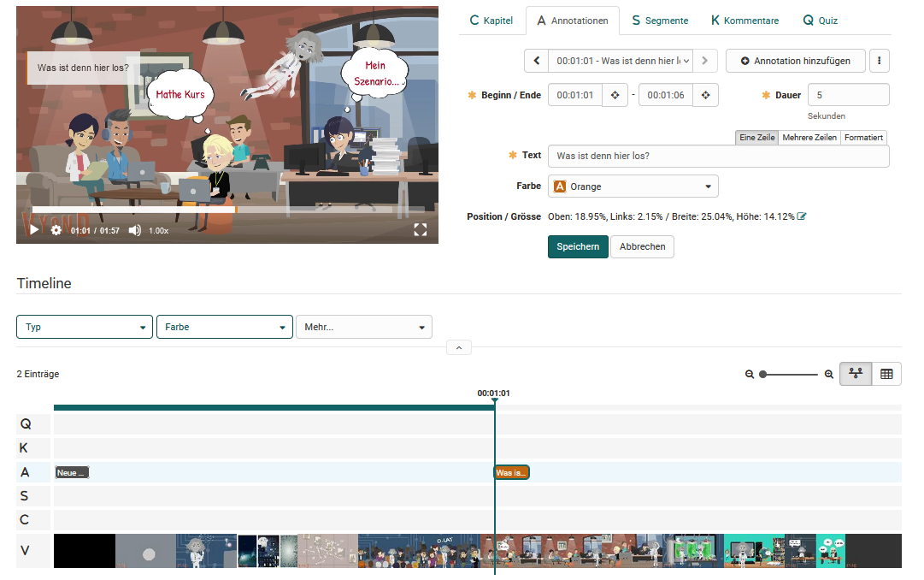Screen dimensions: 924x580
Task: Open more annotation options menu
Action: pyautogui.click(x=880, y=61)
